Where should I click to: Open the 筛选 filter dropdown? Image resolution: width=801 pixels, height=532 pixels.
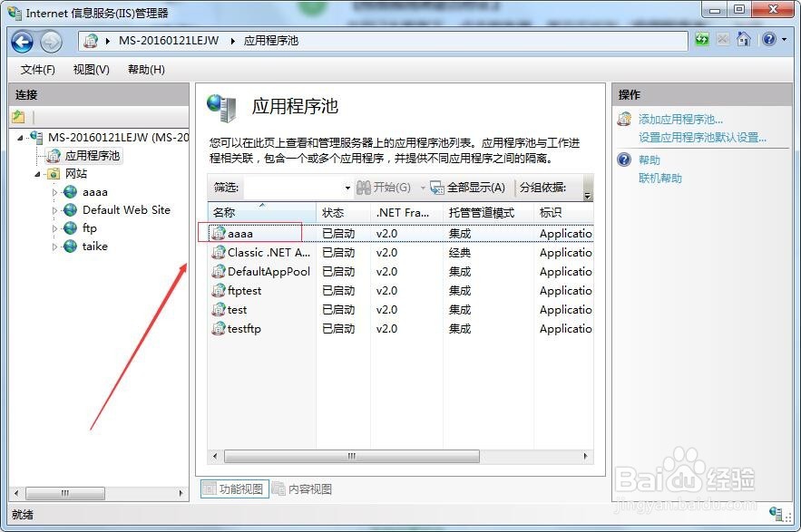346,188
